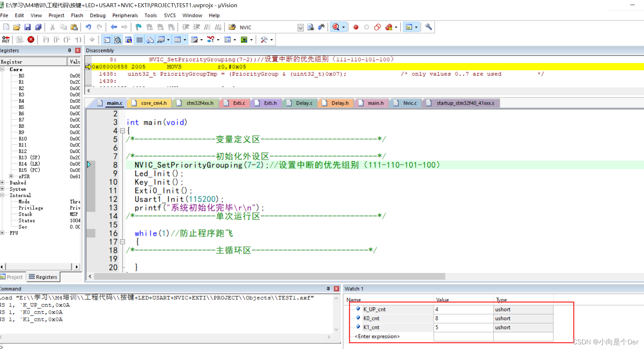Open the Debug menu
This screenshot has width=644, height=349.
click(x=98, y=15)
